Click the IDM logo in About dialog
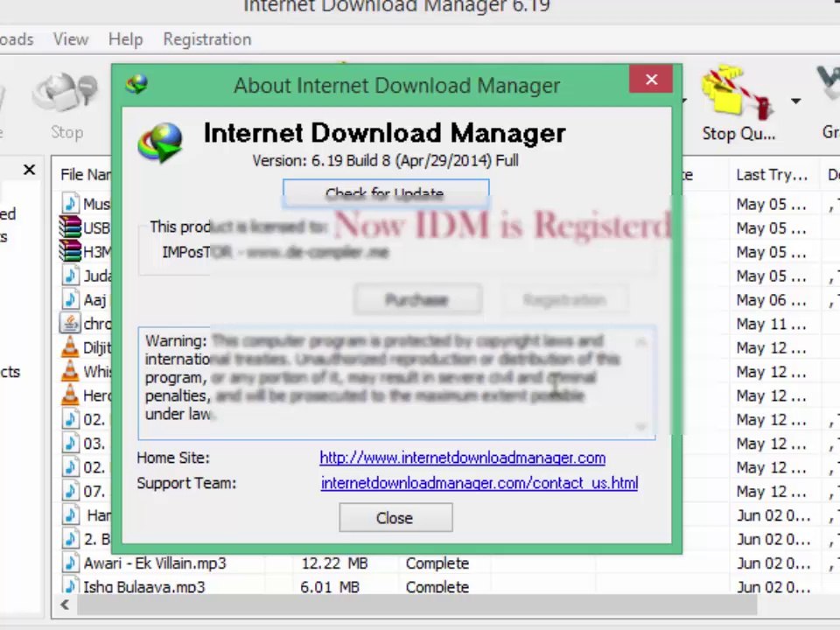840x630 pixels. pyautogui.click(x=160, y=143)
